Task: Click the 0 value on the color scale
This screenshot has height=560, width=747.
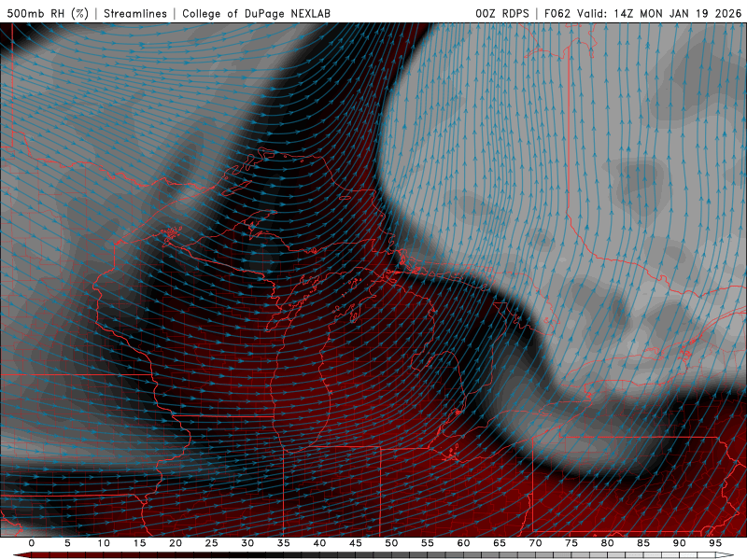Action: [32, 543]
